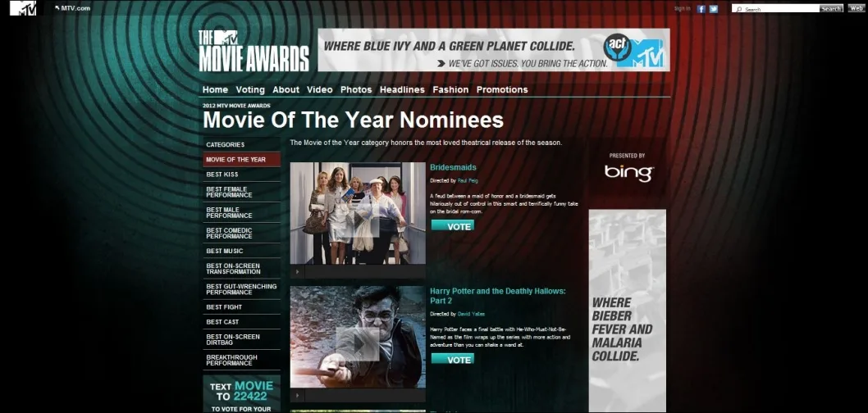Click small play arrow under Bridesmaids image
Screen dimensions: 868x413
(297, 271)
